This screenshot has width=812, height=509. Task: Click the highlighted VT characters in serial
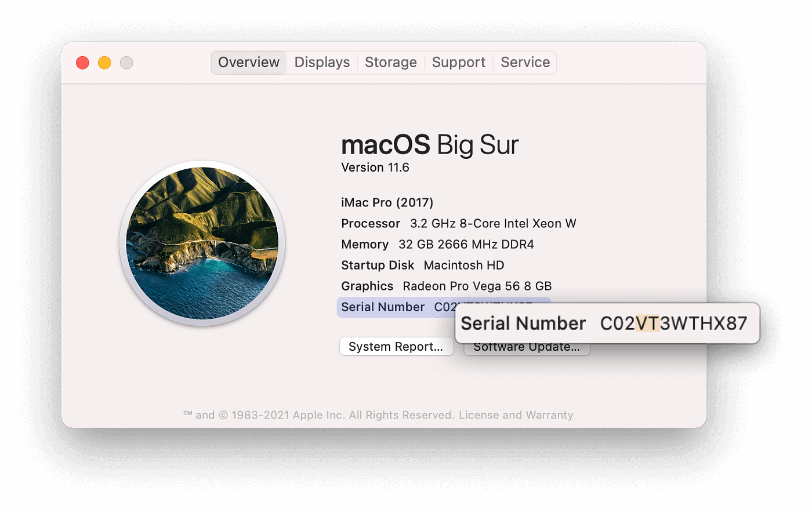point(648,323)
